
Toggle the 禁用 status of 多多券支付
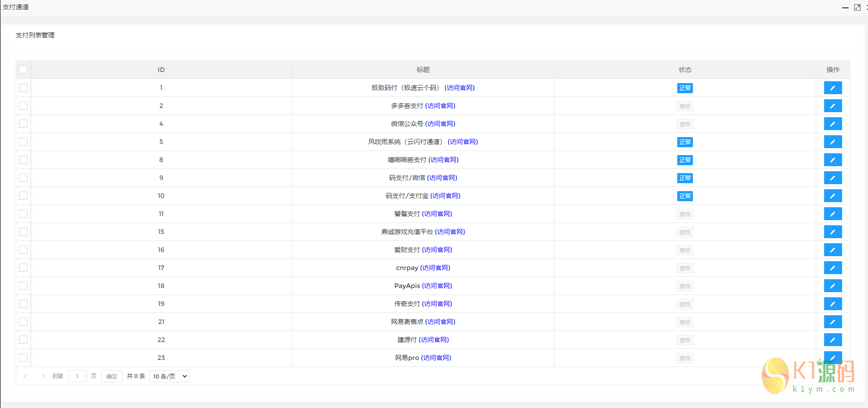tap(685, 106)
